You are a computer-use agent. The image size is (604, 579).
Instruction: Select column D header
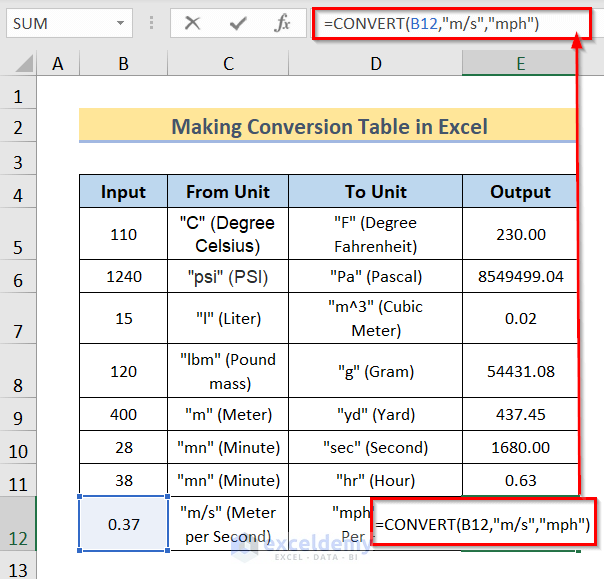coord(376,64)
